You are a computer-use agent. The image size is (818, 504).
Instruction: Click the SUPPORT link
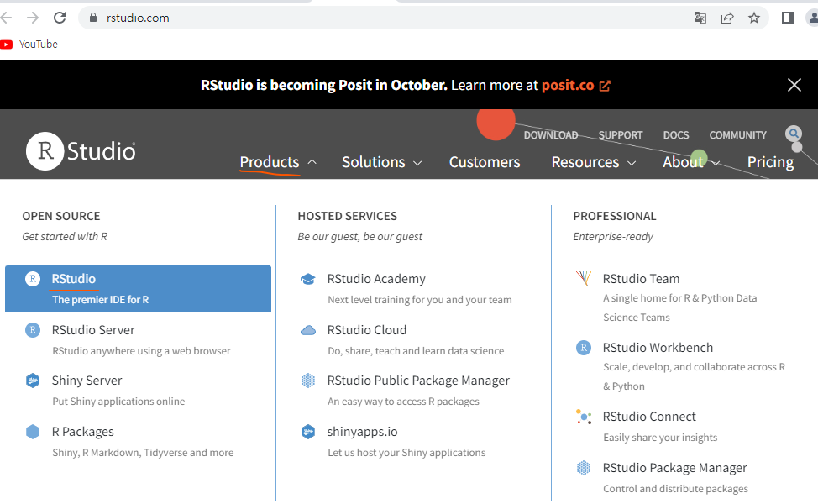click(x=621, y=135)
